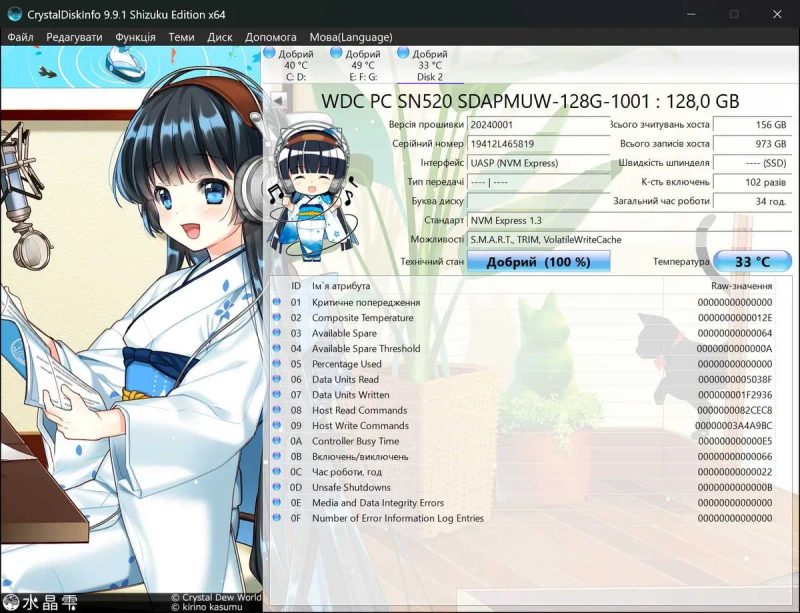Click the status icon of Number of Error Information Log Entries row
Screen dimensions: 800x613
[x=277, y=518]
